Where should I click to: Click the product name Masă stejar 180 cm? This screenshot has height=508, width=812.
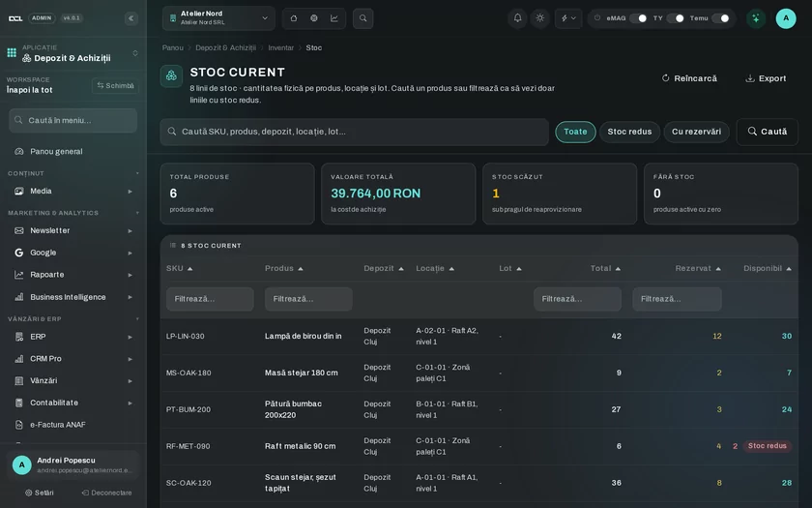click(302, 373)
